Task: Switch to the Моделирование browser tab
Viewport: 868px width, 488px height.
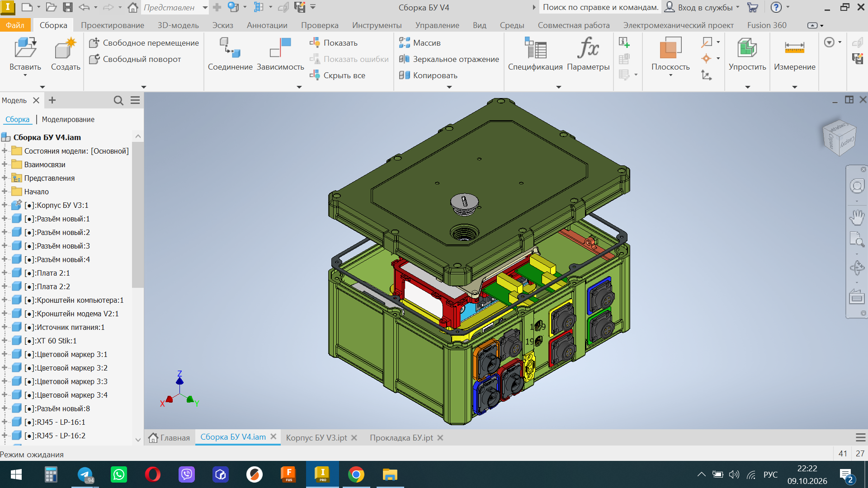Action: (68, 119)
